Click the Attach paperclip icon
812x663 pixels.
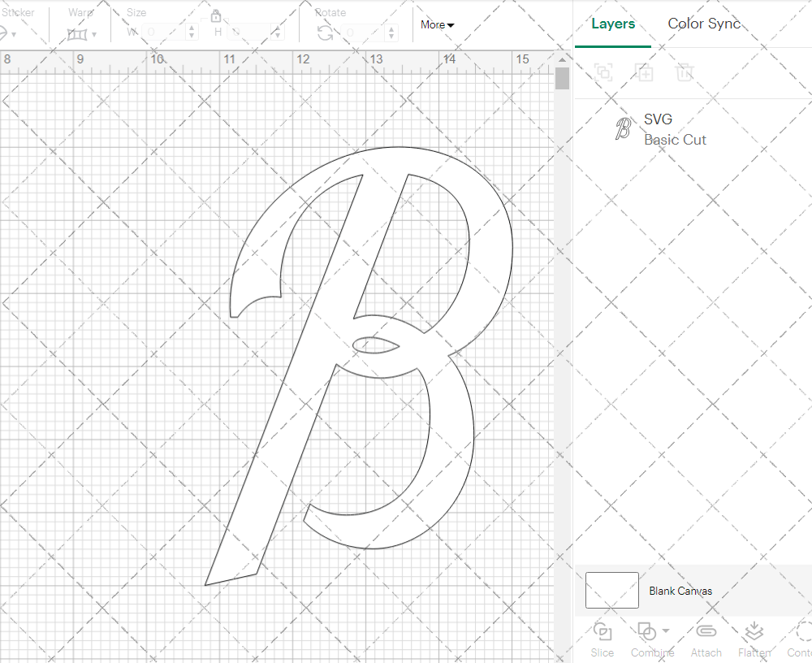point(706,632)
